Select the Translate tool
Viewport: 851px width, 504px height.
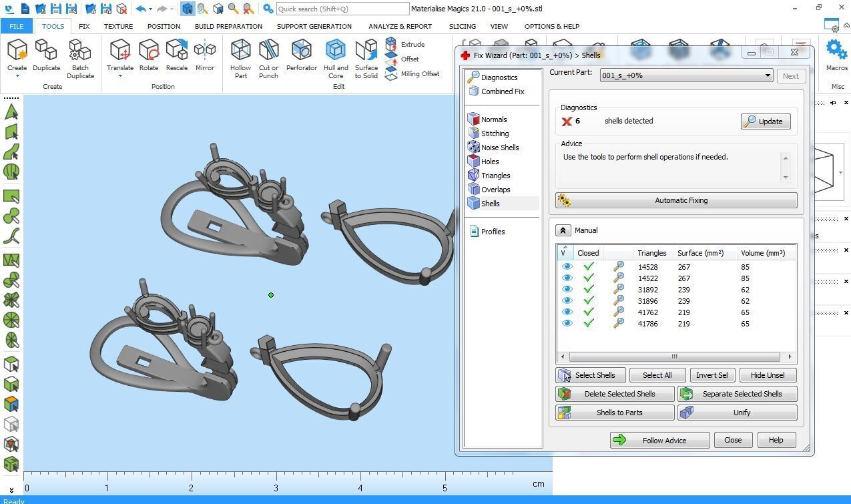click(120, 55)
